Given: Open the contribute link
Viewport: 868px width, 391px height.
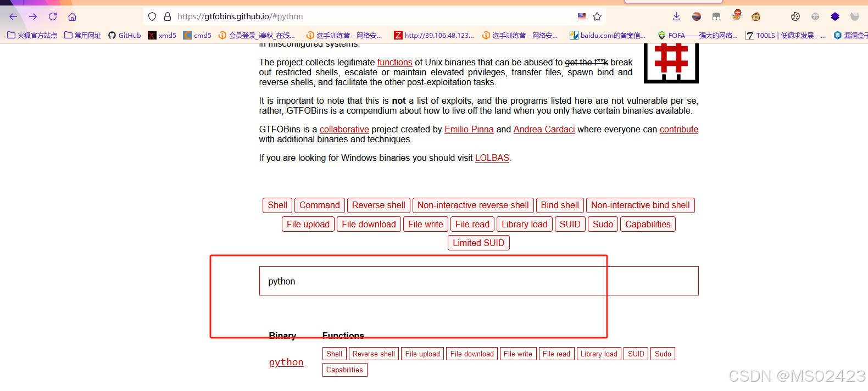Looking at the screenshot, I should click(x=679, y=130).
